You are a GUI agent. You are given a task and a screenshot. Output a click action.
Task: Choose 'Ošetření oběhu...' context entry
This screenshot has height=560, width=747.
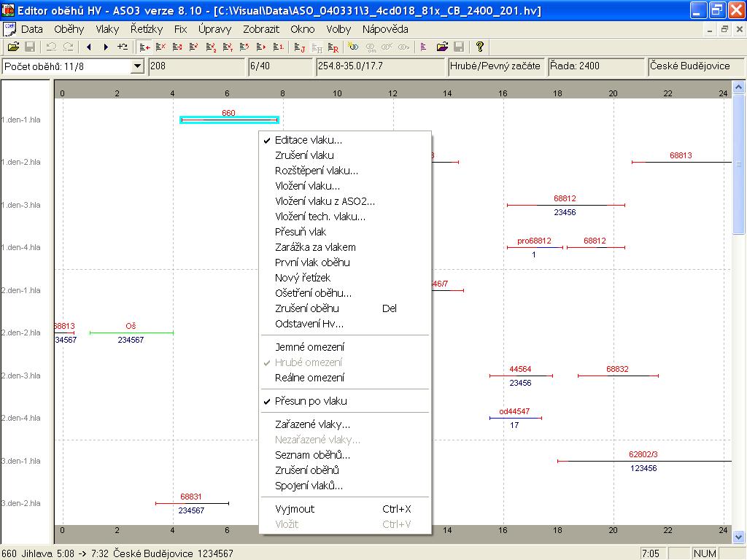345,293
